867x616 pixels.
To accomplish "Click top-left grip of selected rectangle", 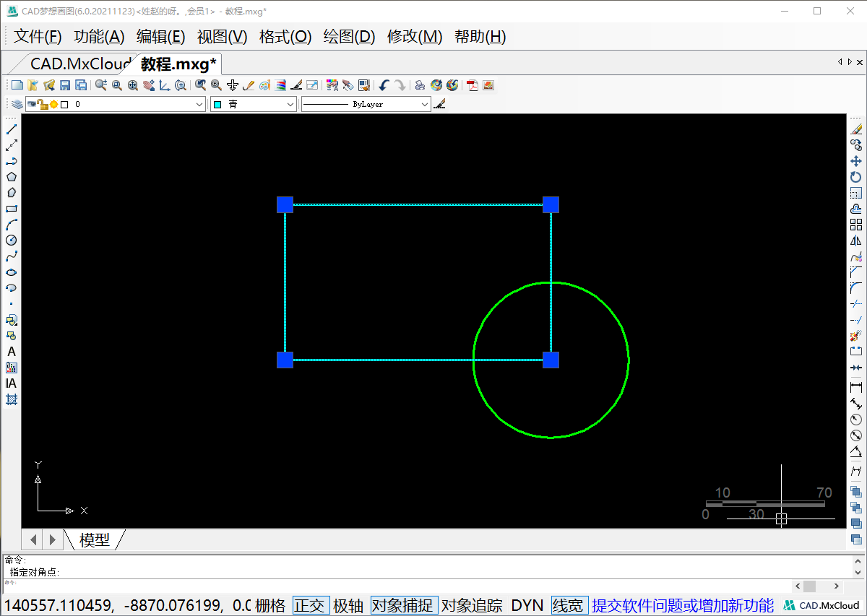I will click(x=285, y=204).
